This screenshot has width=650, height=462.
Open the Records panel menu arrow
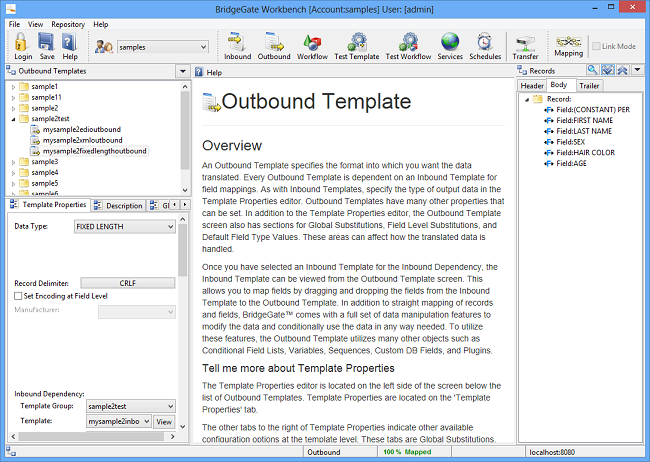click(x=638, y=70)
